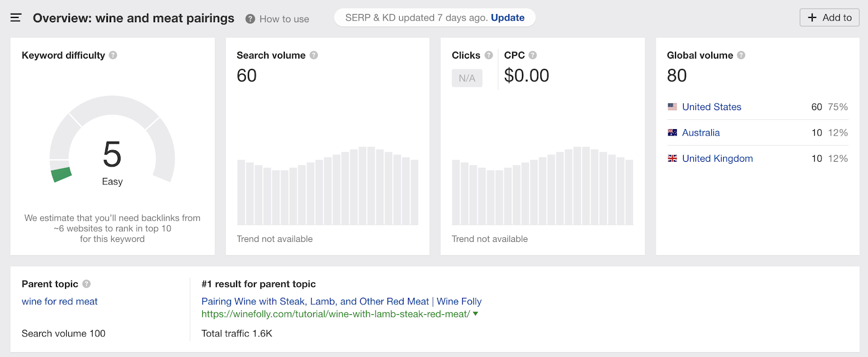
Task: Click Keyword difficulty help icon
Action: pos(113,55)
